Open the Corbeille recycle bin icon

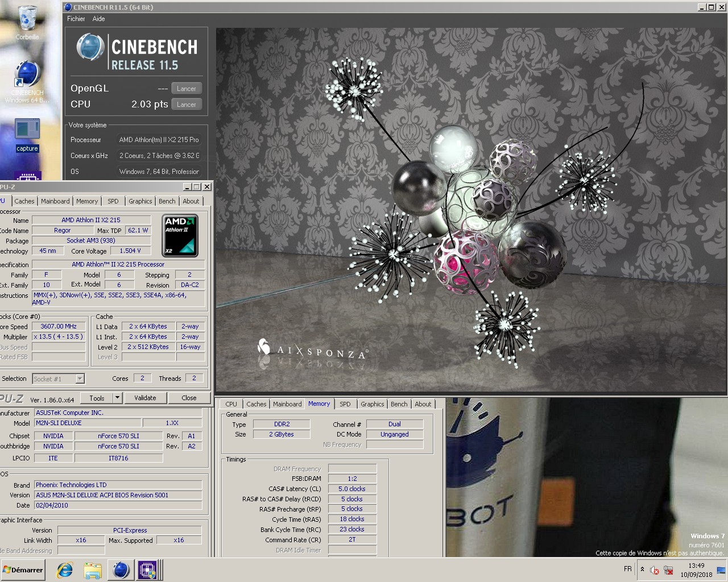pos(27,23)
